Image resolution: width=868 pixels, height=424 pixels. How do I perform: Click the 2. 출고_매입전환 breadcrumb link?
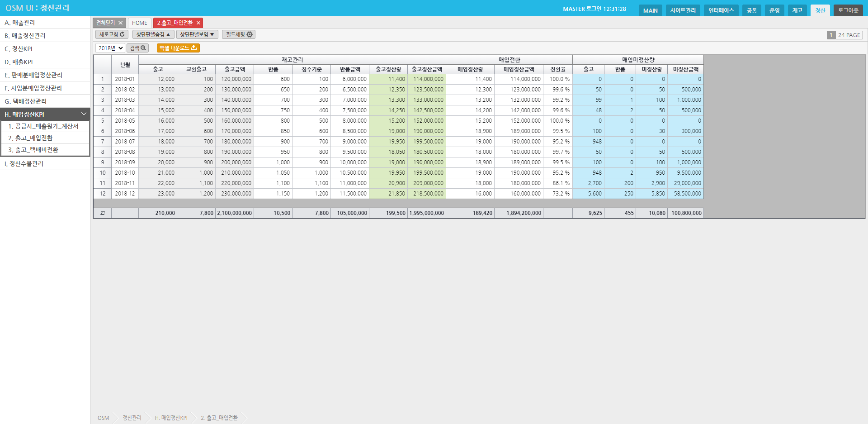coord(219,418)
